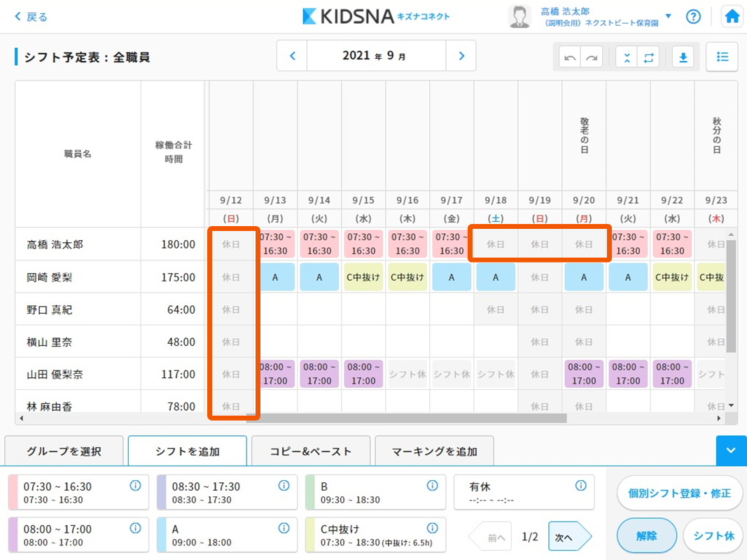Open the list view icon button
Viewport: 747px width, 560px height.
tap(722, 57)
